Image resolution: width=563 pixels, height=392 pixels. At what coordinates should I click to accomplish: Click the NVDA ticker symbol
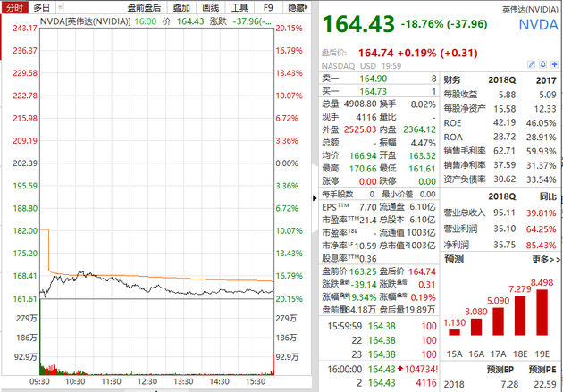(x=538, y=25)
